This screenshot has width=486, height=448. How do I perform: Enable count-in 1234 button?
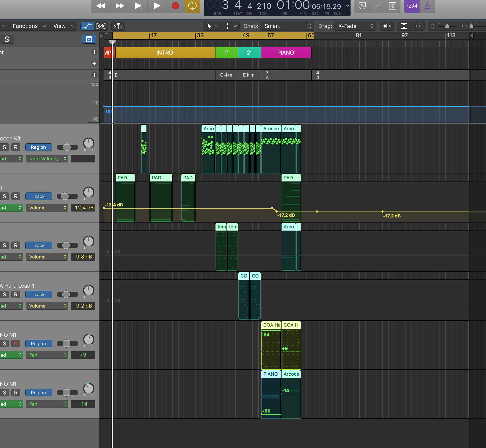coord(412,6)
